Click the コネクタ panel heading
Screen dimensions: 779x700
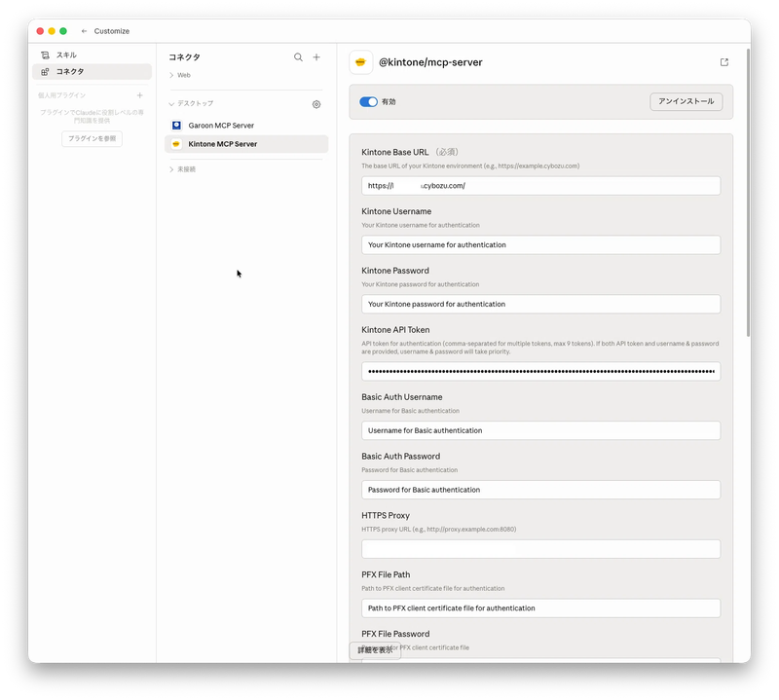[x=184, y=57]
